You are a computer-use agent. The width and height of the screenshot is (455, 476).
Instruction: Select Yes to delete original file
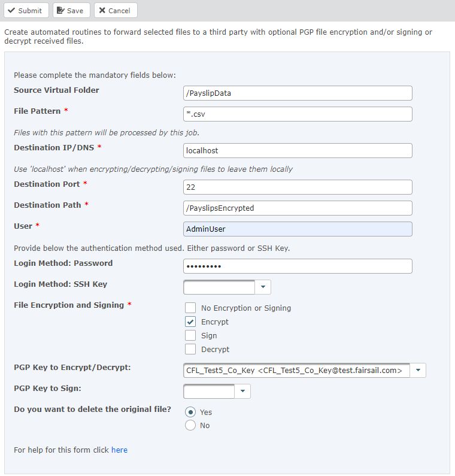click(x=190, y=412)
